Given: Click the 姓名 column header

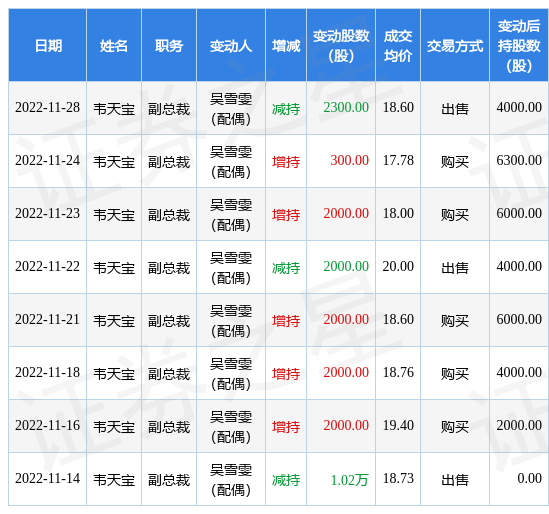Looking at the screenshot, I should tap(114, 46).
